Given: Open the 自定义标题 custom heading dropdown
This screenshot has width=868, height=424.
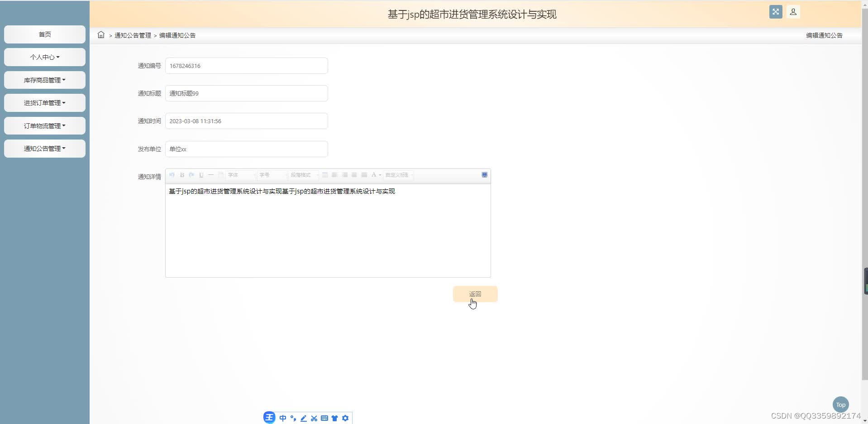Looking at the screenshot, I should (x=398, y=175).
